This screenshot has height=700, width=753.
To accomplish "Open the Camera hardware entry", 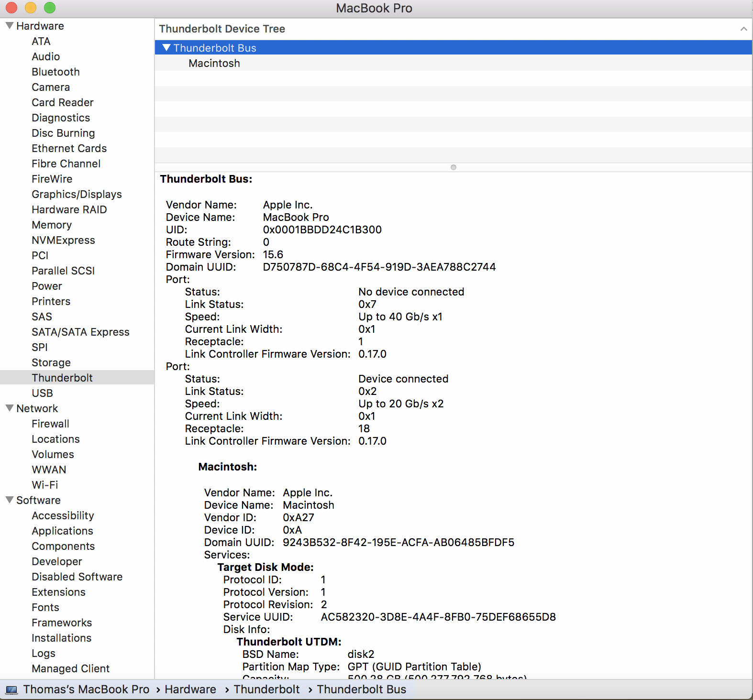I will pos(51,87).
